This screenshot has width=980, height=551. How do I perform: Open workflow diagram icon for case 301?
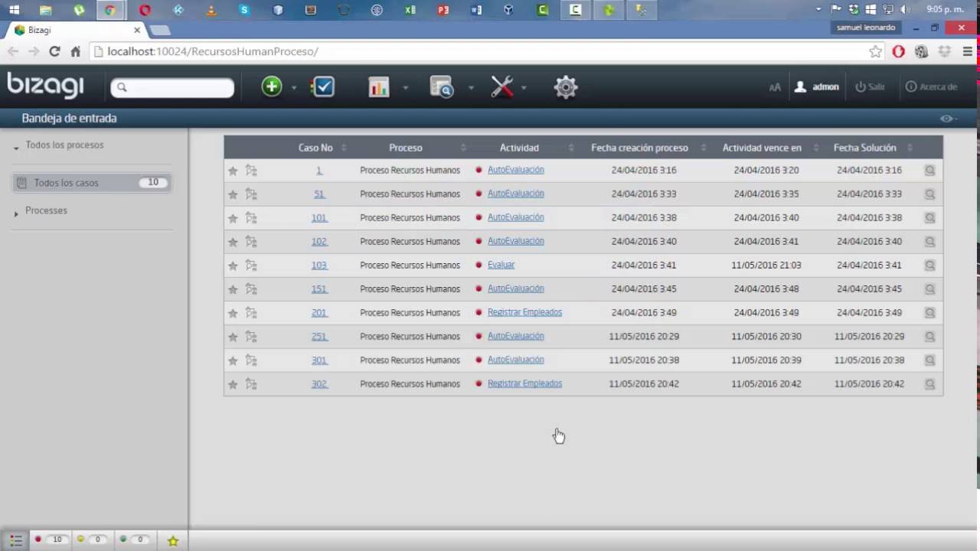point(251,360)
